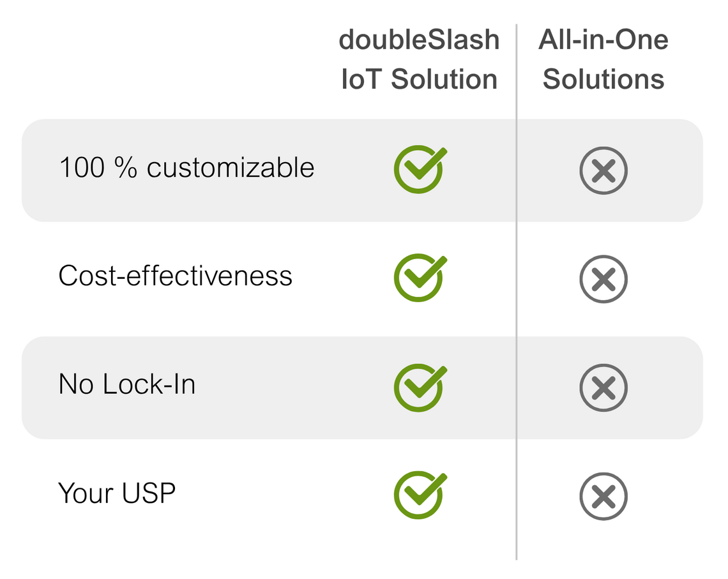Click the Cost-effectiveness row label
The height and width of the screenshot is (579, 728).
(175, 276)
